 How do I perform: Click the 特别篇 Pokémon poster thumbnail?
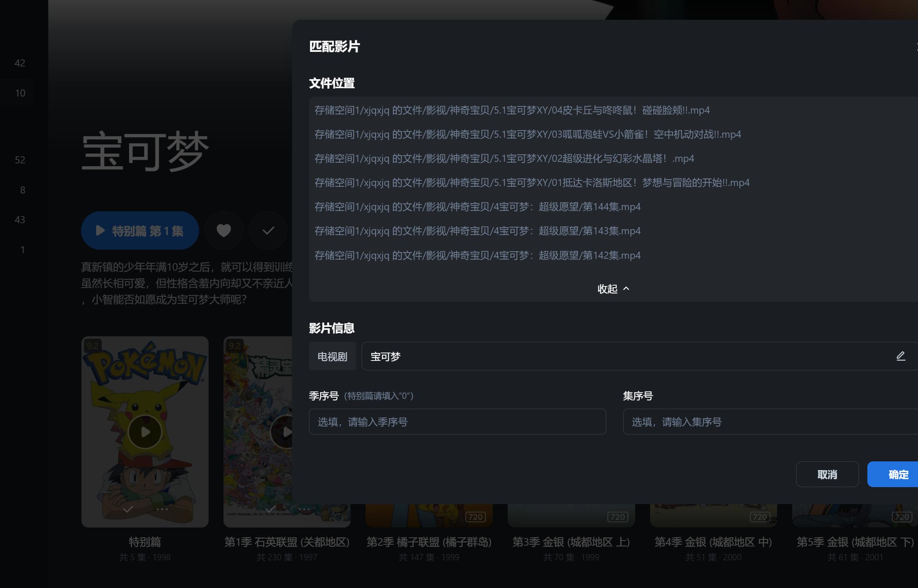point(145,432)
